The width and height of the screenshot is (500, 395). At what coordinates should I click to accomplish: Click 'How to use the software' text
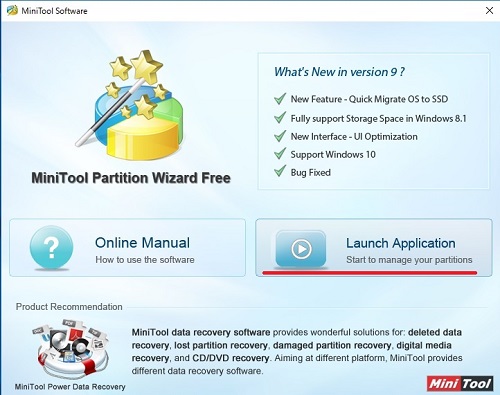point(145,260)
